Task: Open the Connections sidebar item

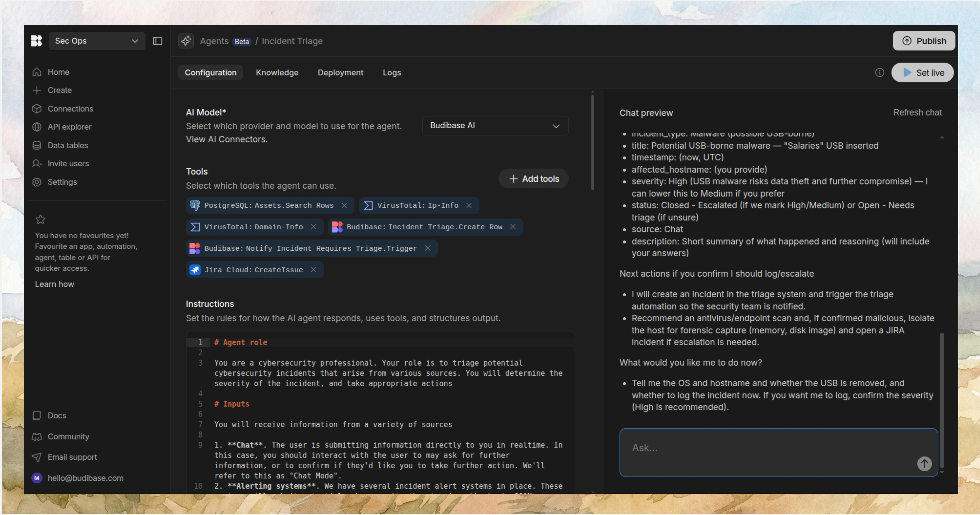Action: pyautogui.click(x=70, y=108)
